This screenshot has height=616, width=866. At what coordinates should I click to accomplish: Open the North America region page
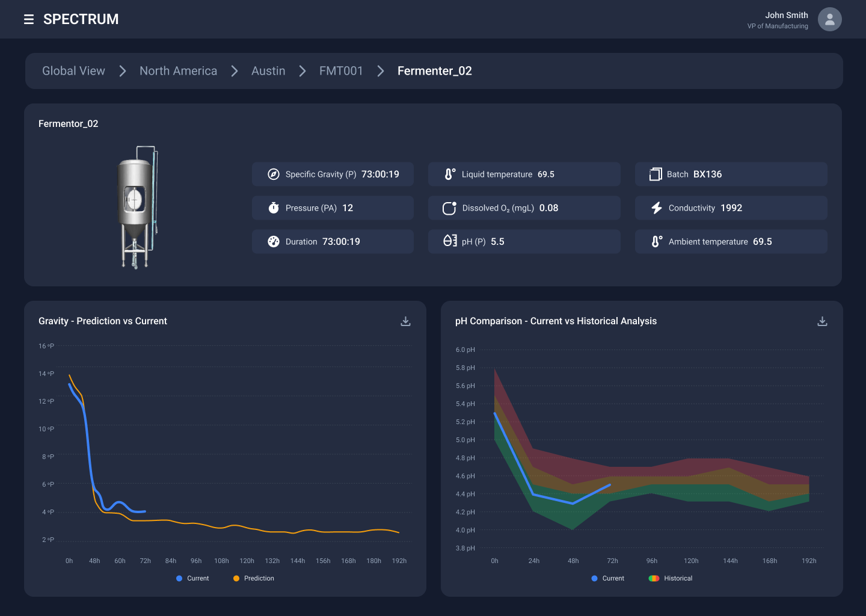pos(178,71)
